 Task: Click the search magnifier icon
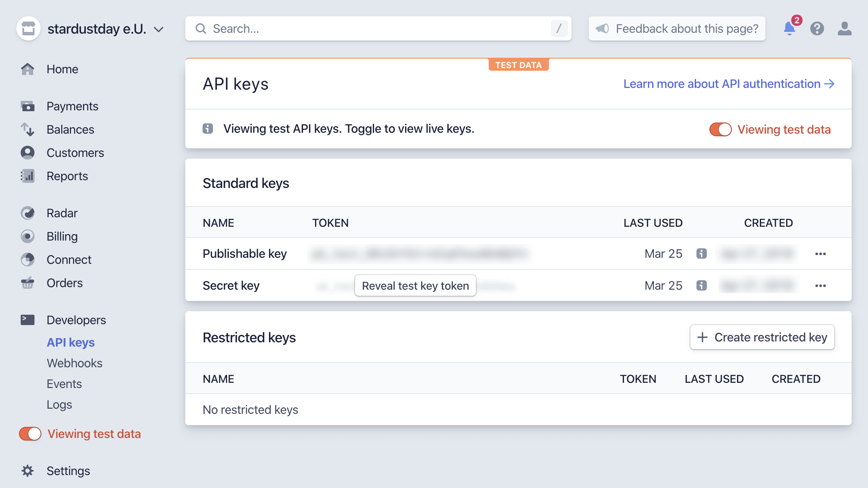click(201, 28)
